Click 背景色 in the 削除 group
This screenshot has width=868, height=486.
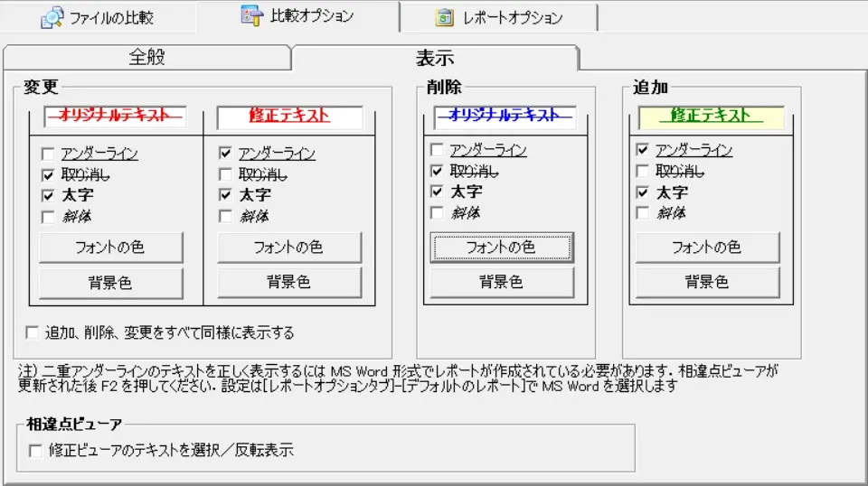[502, 283]
